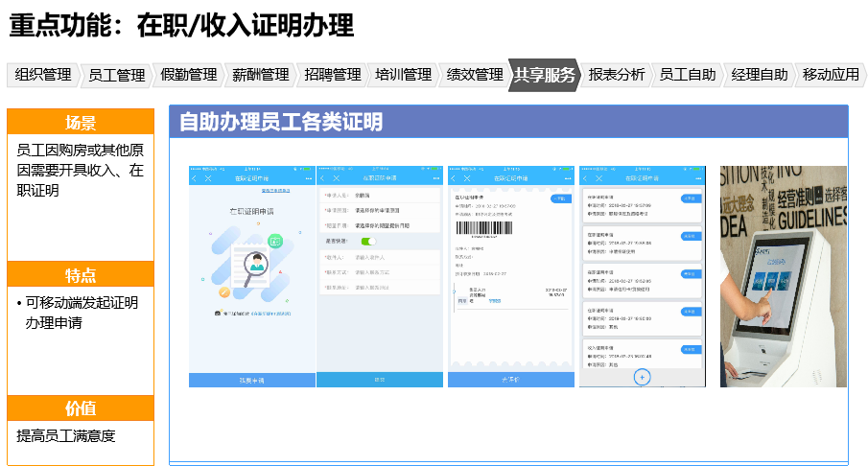This screenshot has height=466, width=868.
Task: Click the 联系方式 input field
Action: point(380,272)
